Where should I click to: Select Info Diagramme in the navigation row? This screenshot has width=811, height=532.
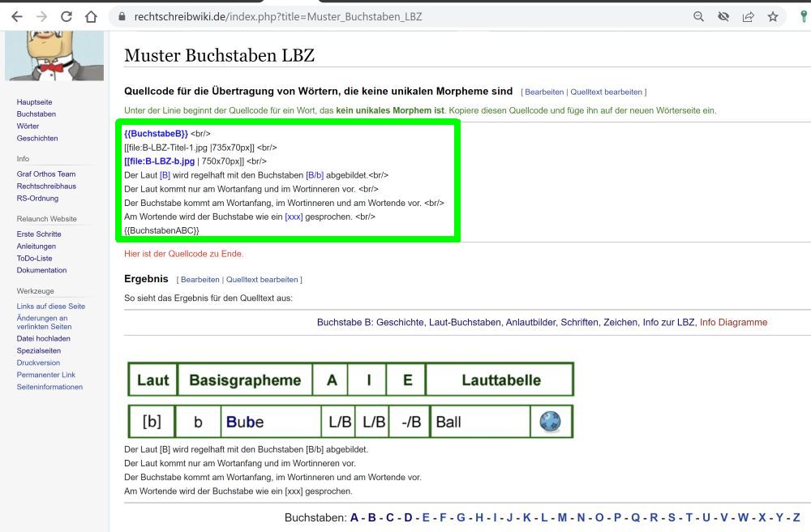[733, 322]
